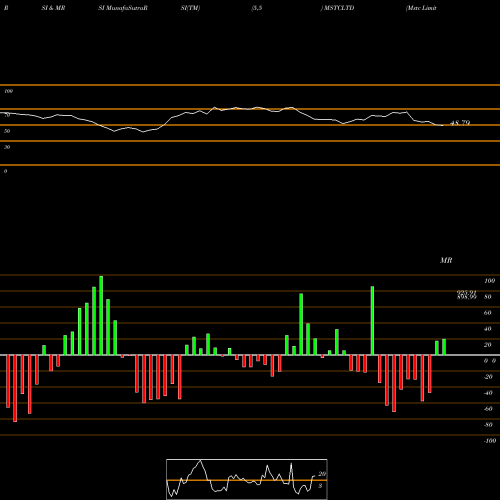Image resolution: width=500 pixels, height=500 pixels.
Task: Click the end point of white RSI line
Action: click(442, 125)
